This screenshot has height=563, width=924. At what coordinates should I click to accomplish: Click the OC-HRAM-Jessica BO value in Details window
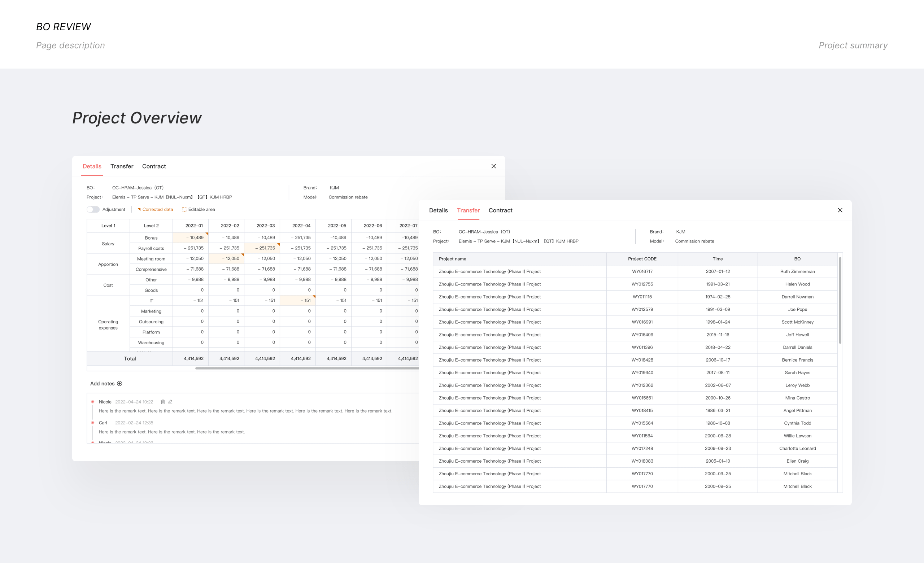click(138, 188)
